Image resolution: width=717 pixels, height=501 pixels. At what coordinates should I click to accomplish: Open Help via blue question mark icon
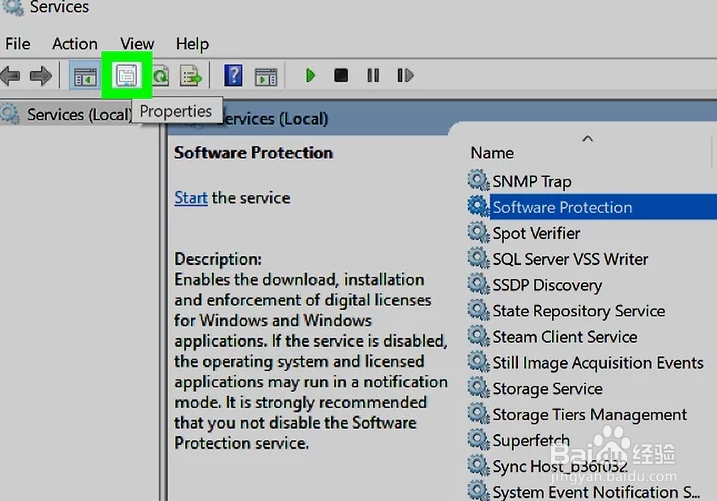(233, 75)
